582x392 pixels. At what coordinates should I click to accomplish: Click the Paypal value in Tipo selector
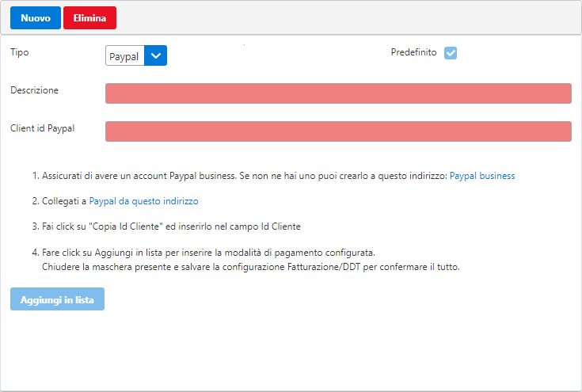[x=125, y=55]
